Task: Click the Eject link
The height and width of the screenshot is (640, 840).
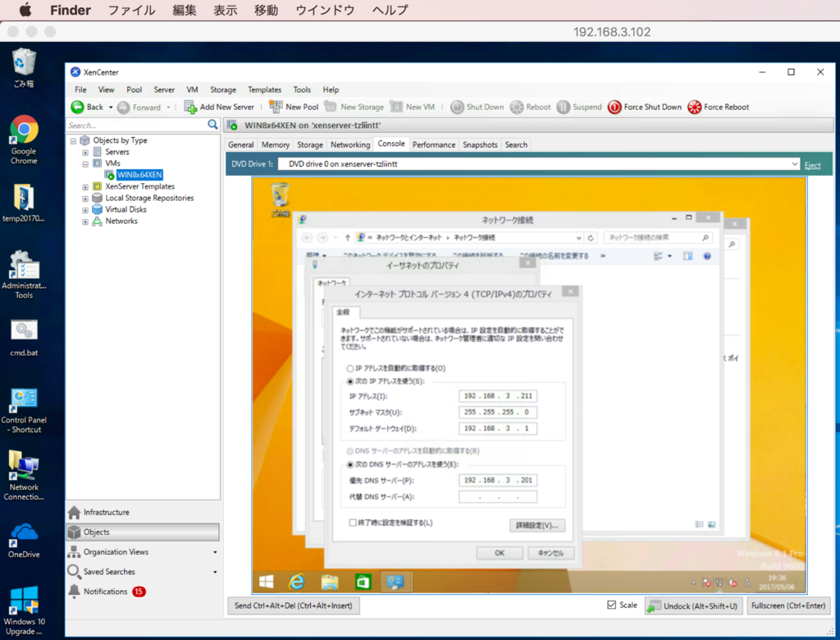Action: click(812, 165)
